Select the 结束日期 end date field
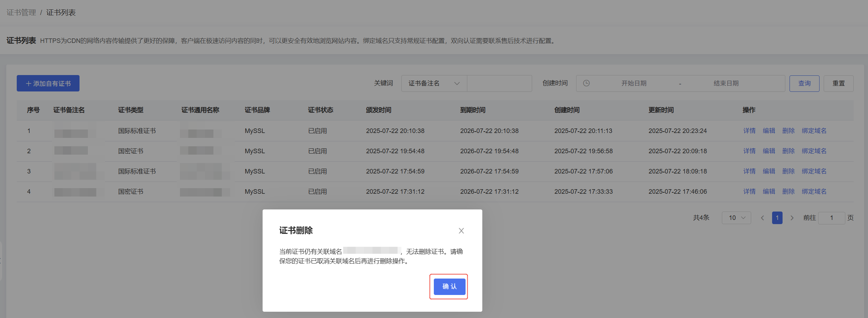 726,83
